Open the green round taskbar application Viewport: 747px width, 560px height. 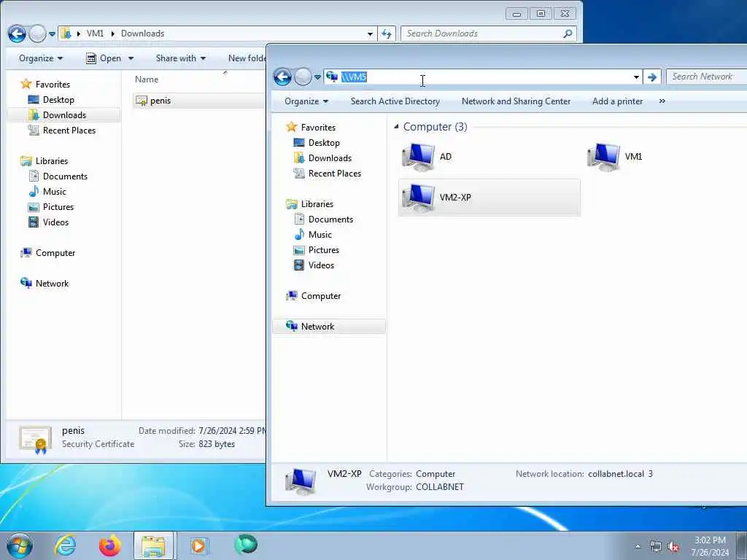pyautogui.click(x=246, y=545)
